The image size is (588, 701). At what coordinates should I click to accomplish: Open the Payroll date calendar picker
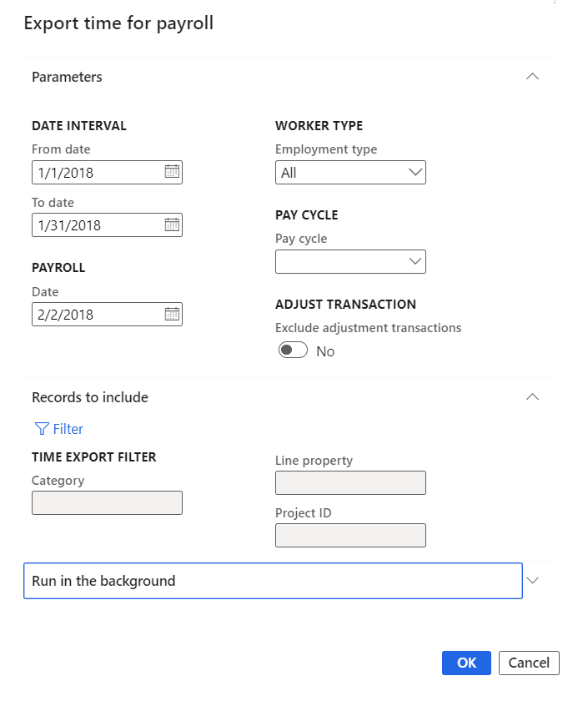pos(172,315)
